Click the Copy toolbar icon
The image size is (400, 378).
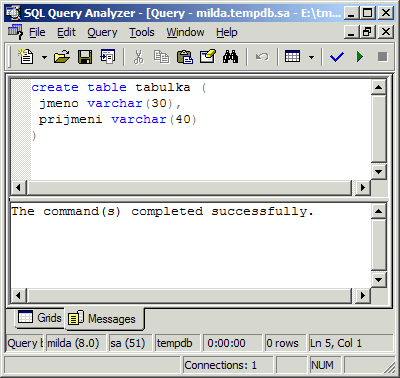coord(161,57)
